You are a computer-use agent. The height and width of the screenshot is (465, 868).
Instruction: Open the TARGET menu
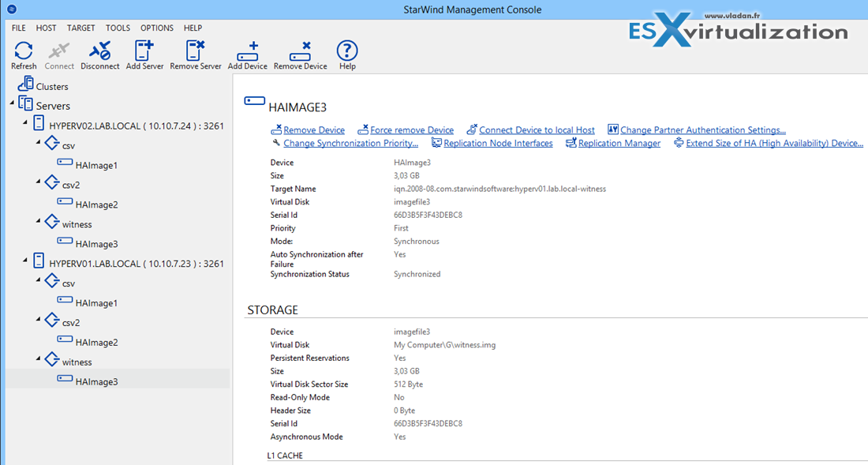coord(80,28)
